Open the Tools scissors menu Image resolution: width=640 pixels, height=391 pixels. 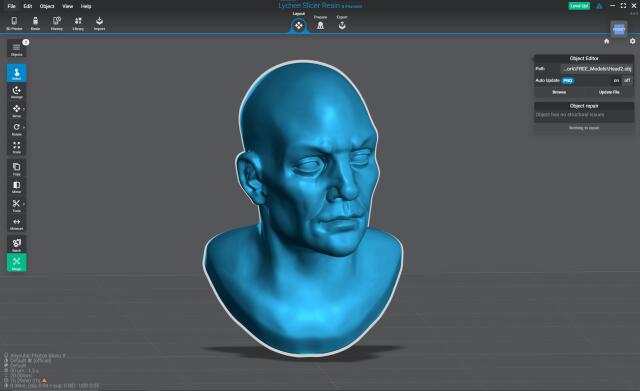pyautogui.click(x=17, y=205)
